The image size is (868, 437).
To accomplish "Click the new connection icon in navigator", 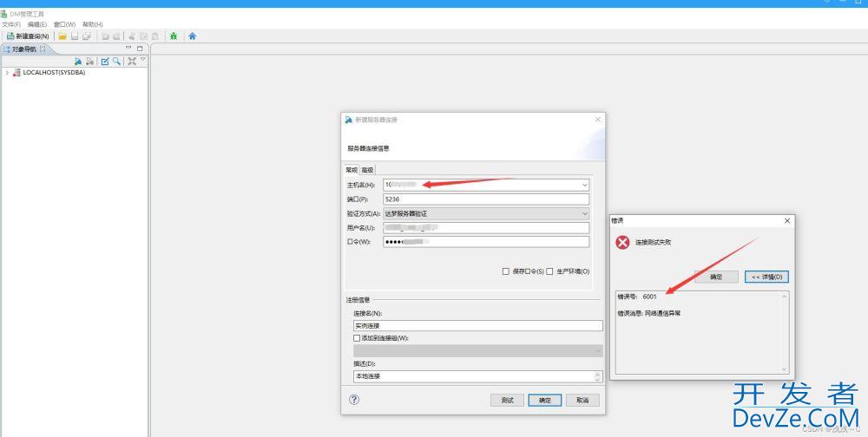I will (x=78, y=61).
